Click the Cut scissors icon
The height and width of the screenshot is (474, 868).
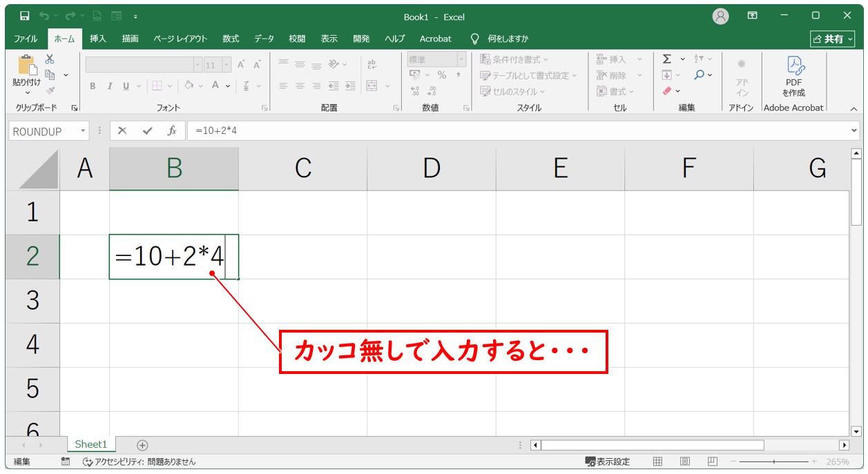pos(50,59)
